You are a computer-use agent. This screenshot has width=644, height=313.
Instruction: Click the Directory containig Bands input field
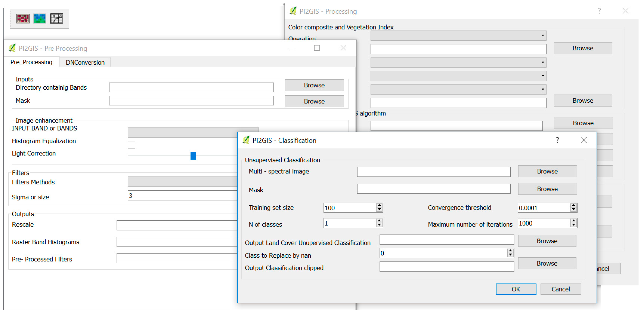coord(191,87)
